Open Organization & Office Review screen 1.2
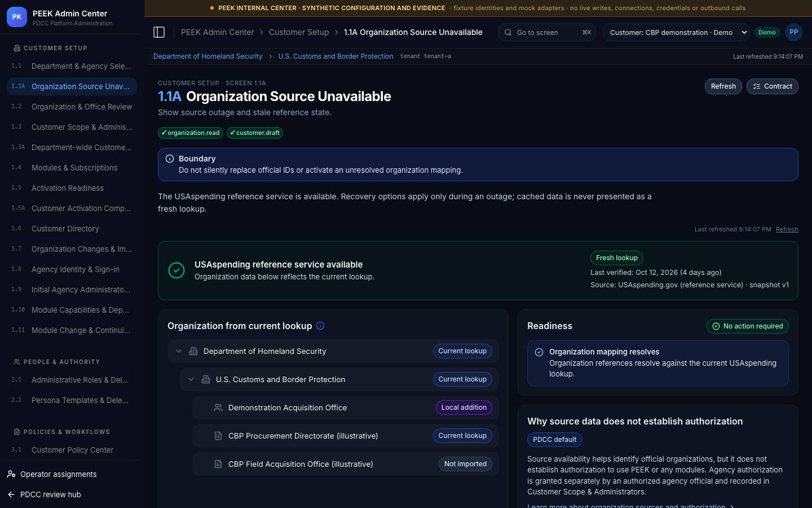 click(x=72, y=107)
